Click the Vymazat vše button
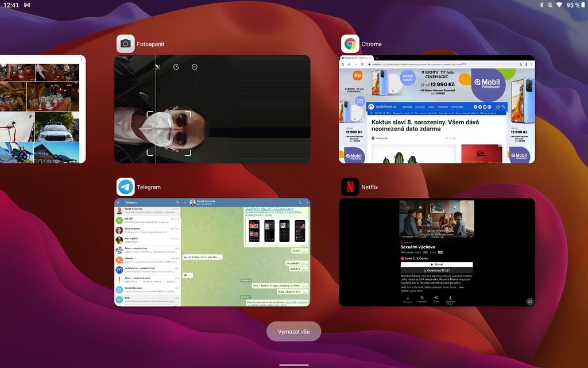 coord(293,331)
